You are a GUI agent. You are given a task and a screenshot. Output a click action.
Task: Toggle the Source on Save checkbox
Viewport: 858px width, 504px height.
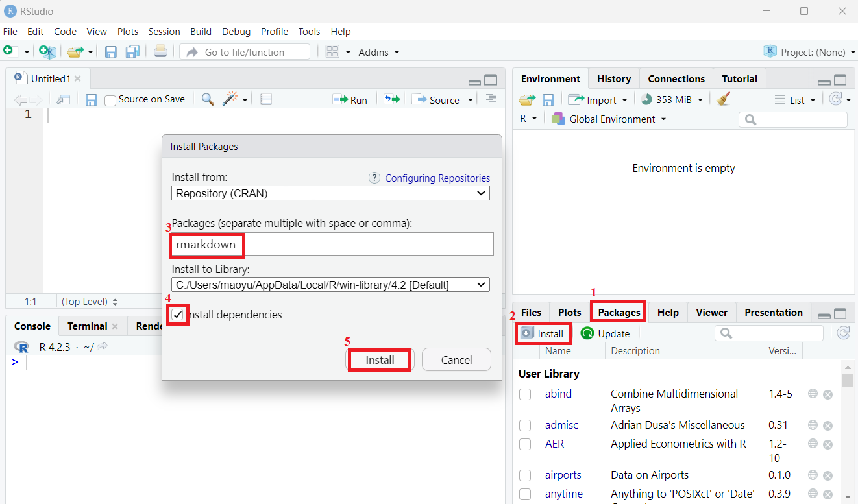110,100
